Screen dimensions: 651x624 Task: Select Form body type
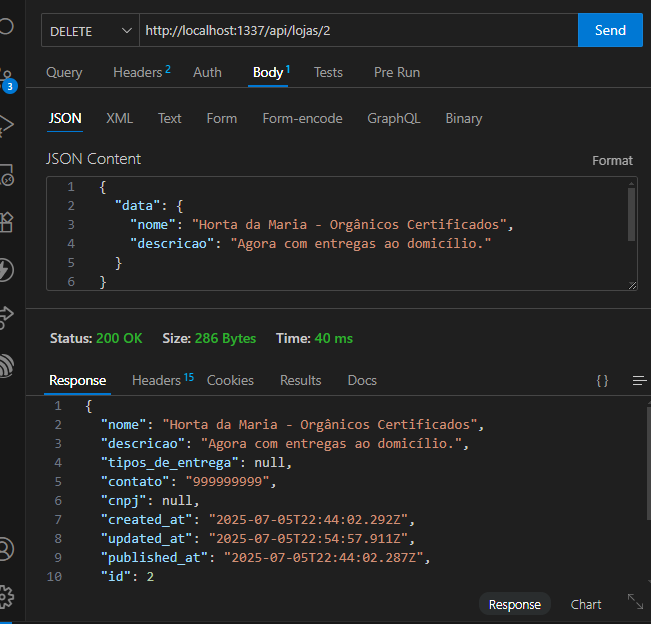(222, 119)
